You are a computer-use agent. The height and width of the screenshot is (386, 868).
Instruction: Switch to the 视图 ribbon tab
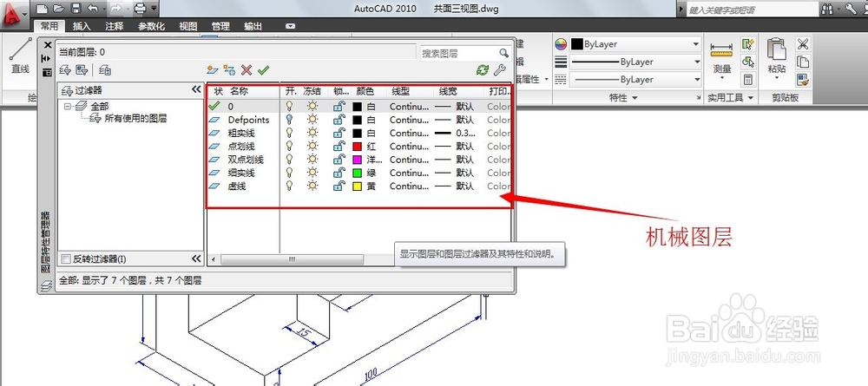pos(188,26)
